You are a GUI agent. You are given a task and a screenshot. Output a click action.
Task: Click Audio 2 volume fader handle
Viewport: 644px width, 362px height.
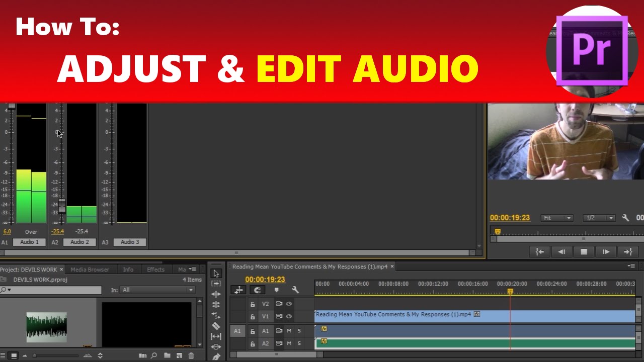[x=62, y=206]
